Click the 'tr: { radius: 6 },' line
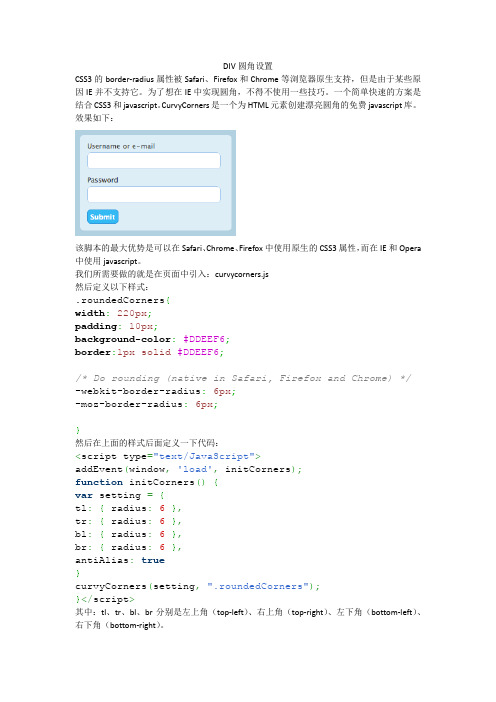The height and width of the screenshot is (702, 496). (128, 521)
